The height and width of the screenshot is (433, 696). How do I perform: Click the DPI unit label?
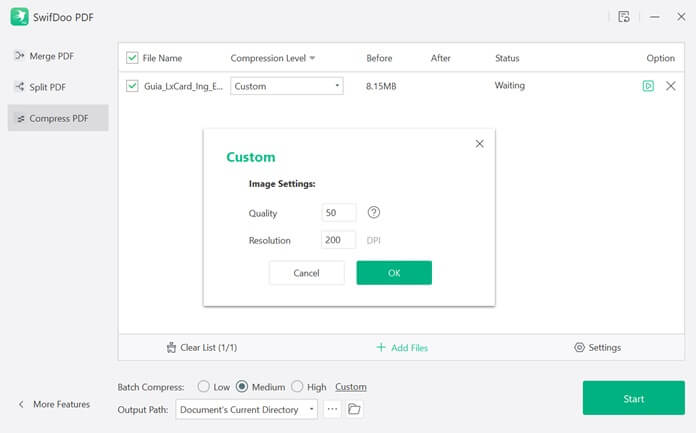tap(373, 240)
